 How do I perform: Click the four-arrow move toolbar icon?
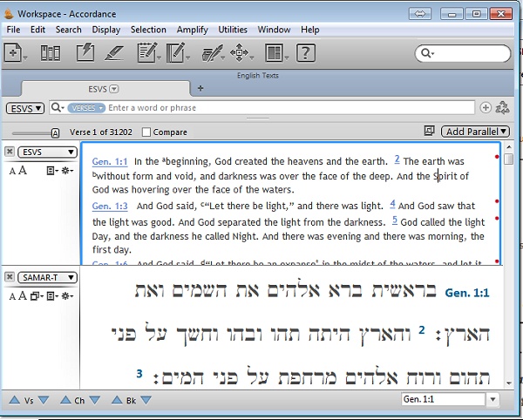click(x=239, y=52)
